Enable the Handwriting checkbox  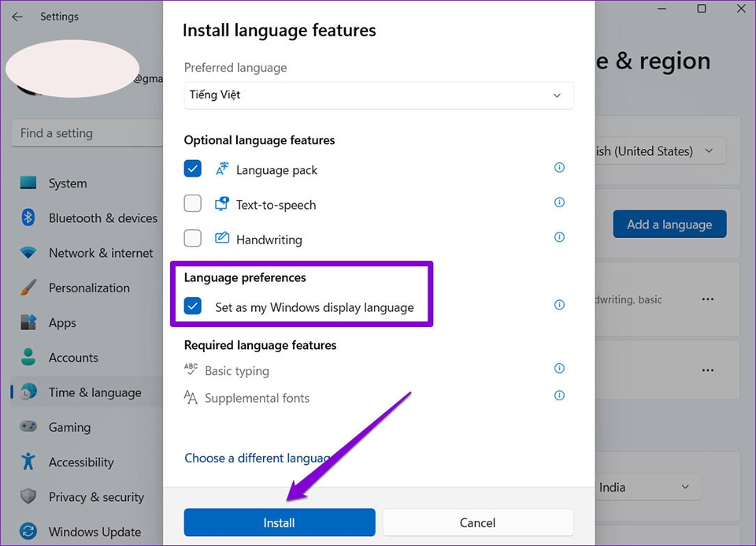[x=192, y=238]
